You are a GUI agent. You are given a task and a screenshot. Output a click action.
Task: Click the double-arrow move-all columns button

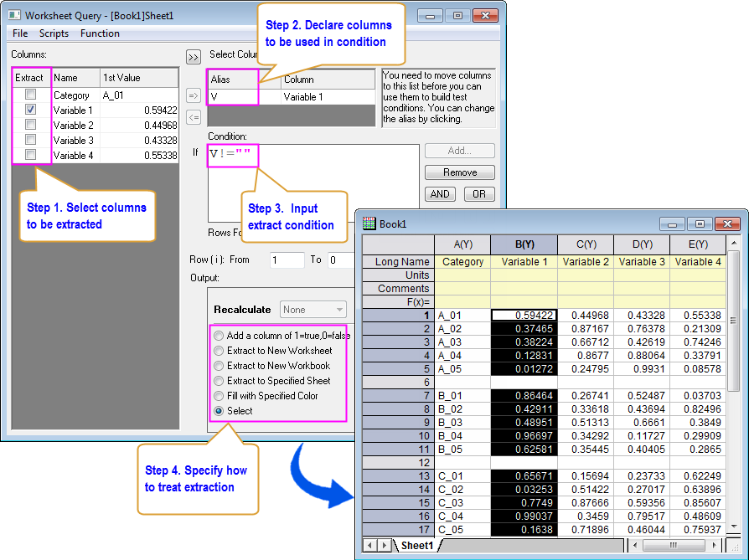click(x=194, y=57)
